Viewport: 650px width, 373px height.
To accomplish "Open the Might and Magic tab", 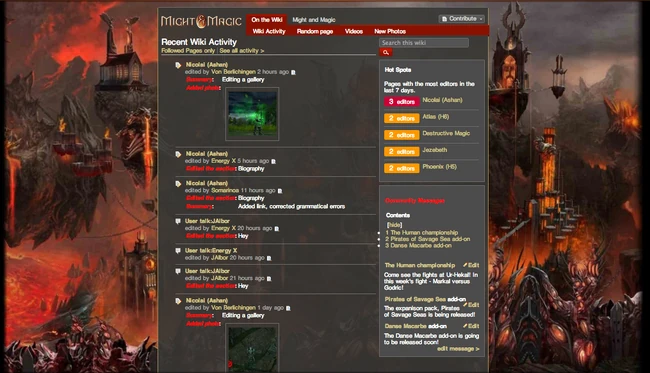I will click(x=314, y=20).
